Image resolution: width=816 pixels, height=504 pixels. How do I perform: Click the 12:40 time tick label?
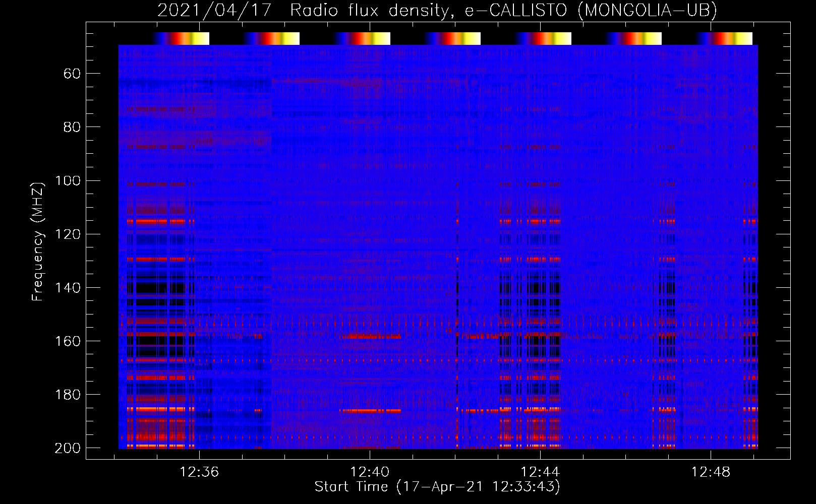tap(370, 472)
